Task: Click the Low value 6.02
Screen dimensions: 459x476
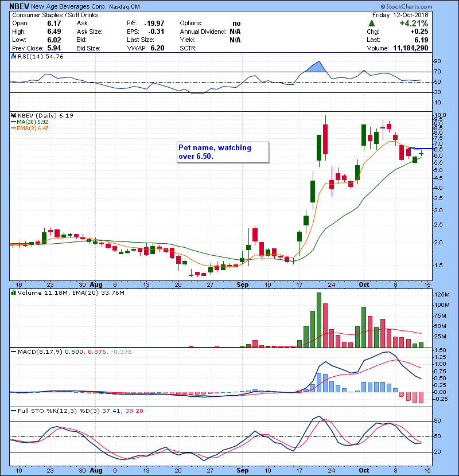Action: pyautogui.click(x=54, y=40)
